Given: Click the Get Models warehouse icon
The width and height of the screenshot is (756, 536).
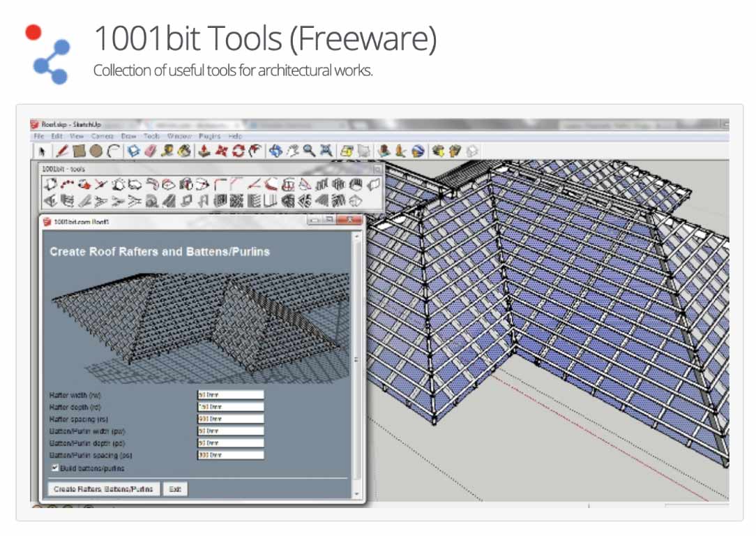Looking at the screenshot, I should tap(438, 151).
